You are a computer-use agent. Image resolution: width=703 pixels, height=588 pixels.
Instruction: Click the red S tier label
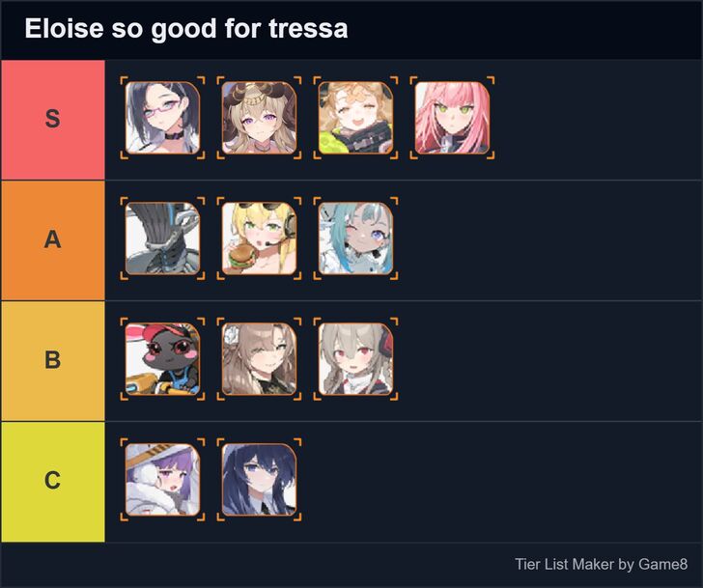coord(53,119)
